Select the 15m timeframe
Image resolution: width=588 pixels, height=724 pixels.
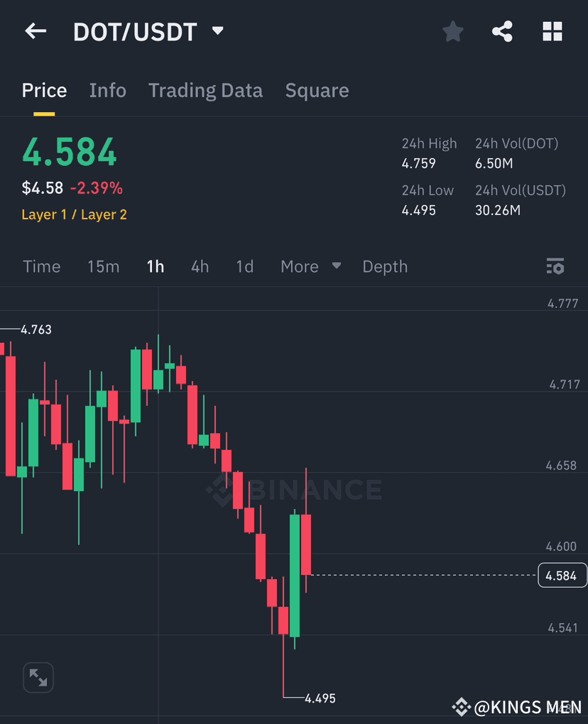coord(104,266)
